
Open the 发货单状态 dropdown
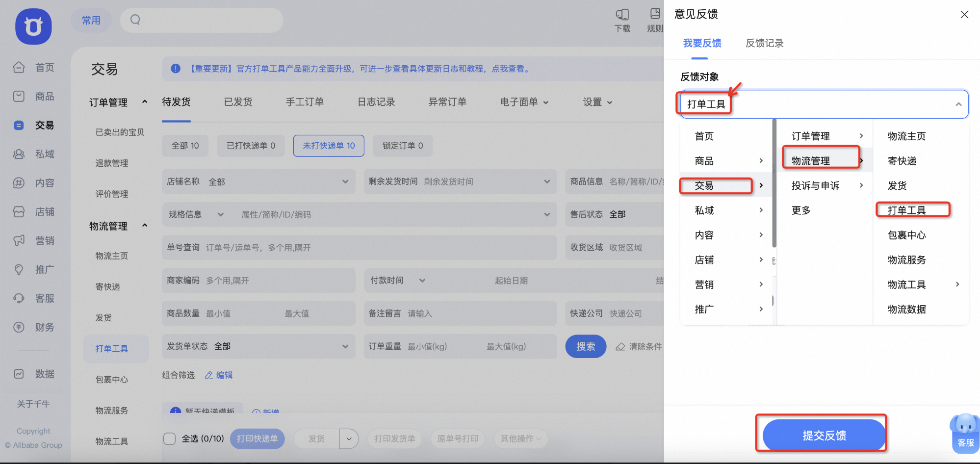[258, 346]
